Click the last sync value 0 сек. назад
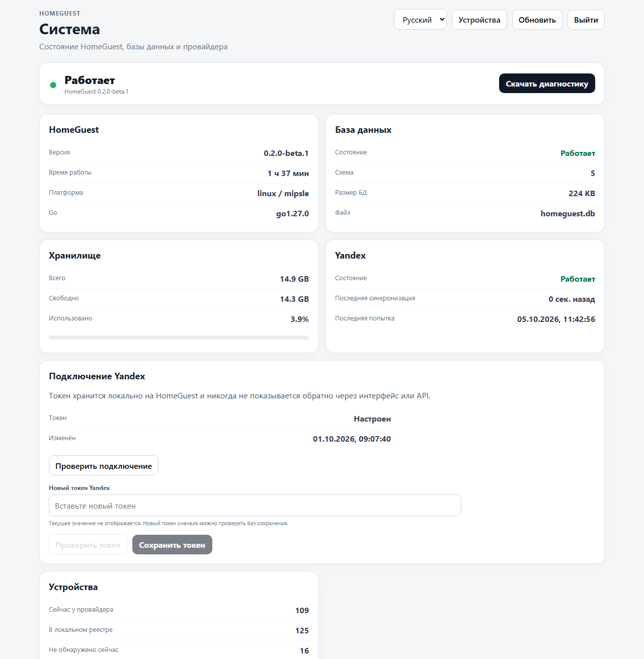Image resolution: width=644 pixels, height=659 pixels. coord(572,299)
